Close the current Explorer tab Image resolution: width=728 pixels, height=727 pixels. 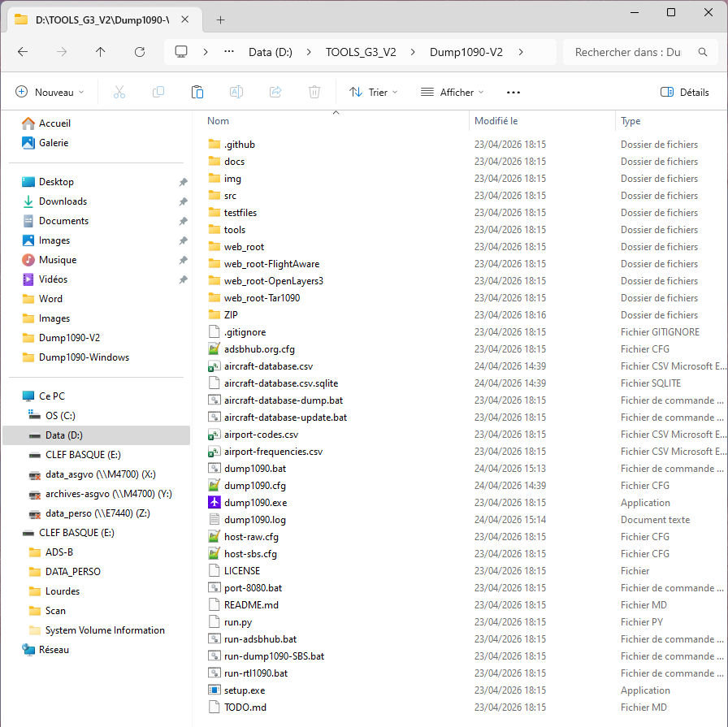point(184,19)
